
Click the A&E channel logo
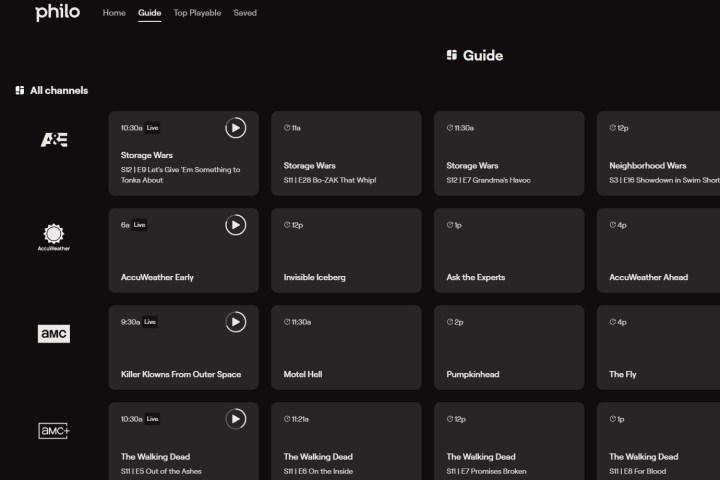pyautogui.click(x=54, y=139)
